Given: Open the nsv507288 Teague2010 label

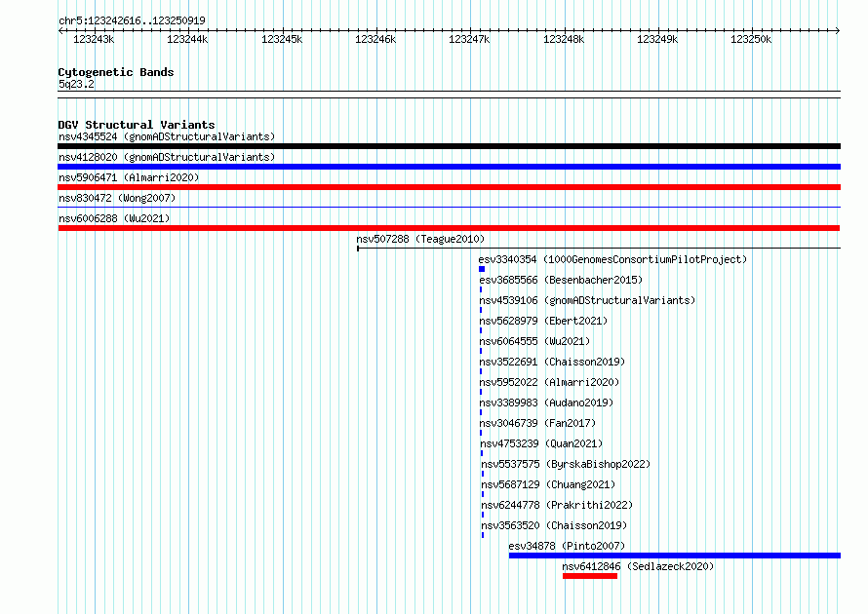Looking at the screenshot, I should click(x=420, y=239).
